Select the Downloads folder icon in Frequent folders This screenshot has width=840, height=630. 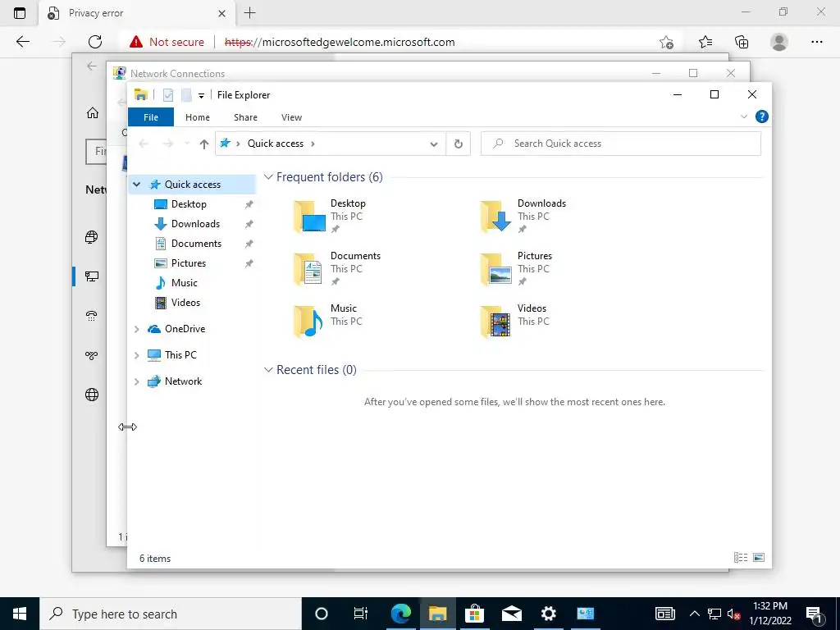(x=495, y=217)
